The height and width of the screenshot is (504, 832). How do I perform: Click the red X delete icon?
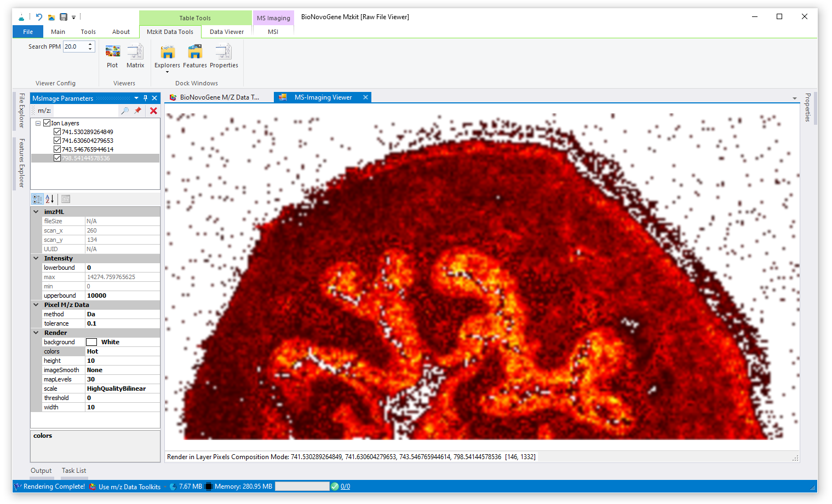coord(153,111)
